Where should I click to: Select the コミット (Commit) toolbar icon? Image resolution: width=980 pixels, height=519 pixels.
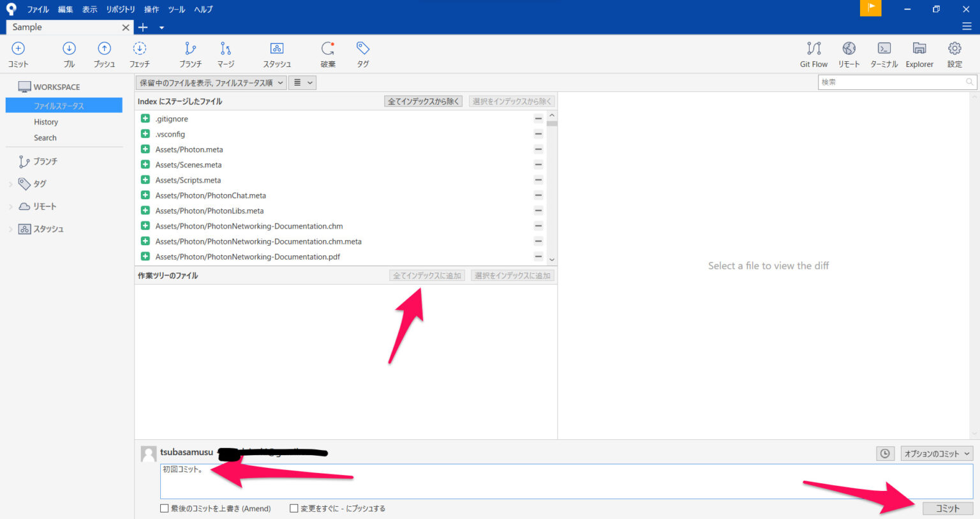click(17, 53)
